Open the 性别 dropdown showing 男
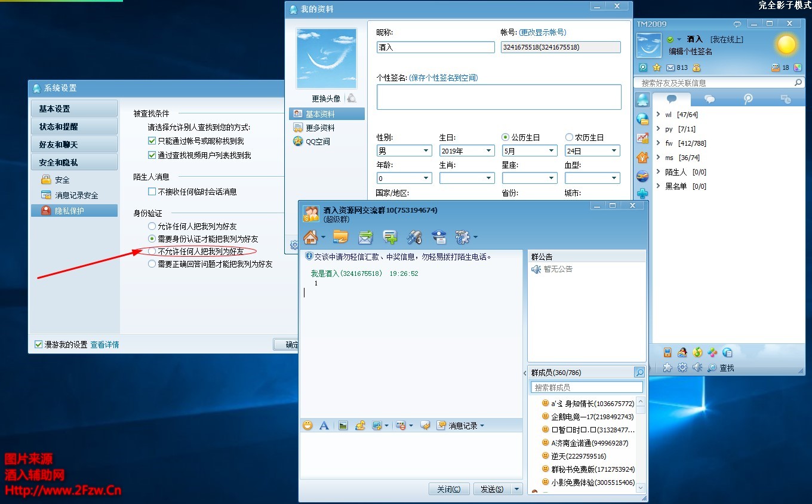Screen dimensions: 812x504 coord(404,151)
